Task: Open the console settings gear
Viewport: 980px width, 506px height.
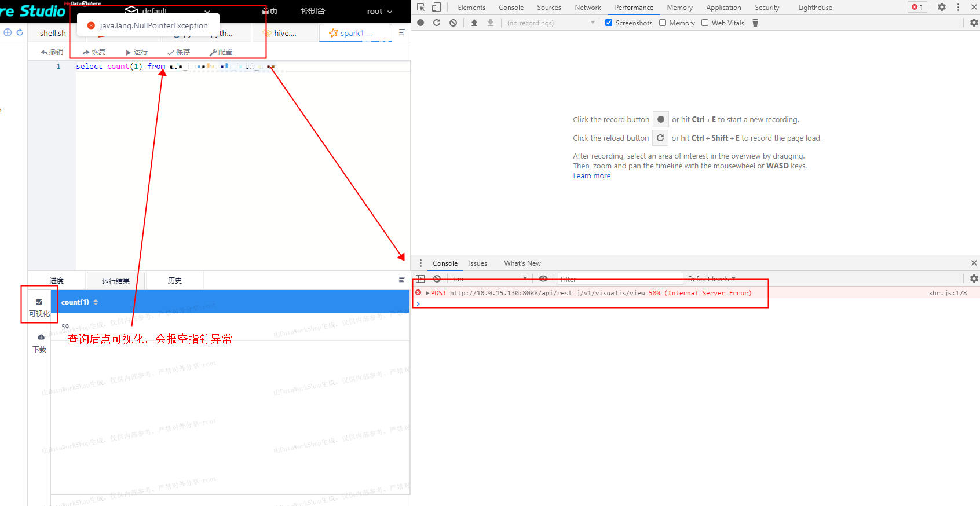Action: tap(974, 278)
